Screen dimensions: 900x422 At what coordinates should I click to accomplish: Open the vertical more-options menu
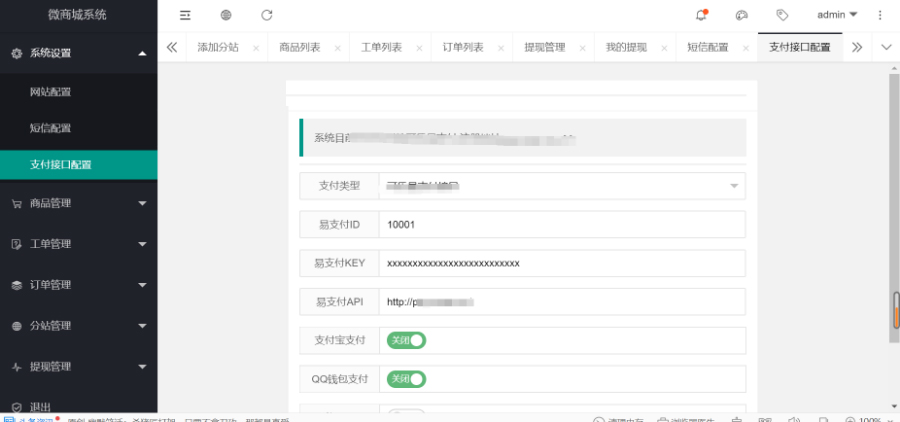[x=880, y=16]
